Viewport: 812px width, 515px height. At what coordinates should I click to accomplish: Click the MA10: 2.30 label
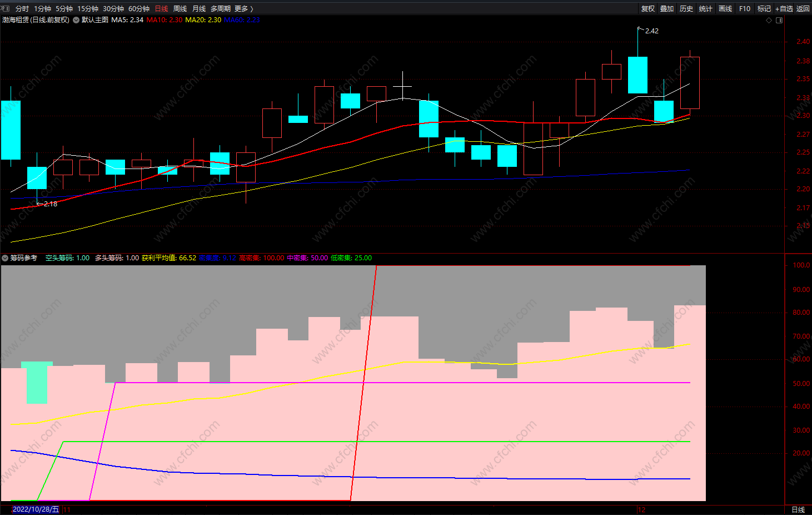tap(165, 20)
